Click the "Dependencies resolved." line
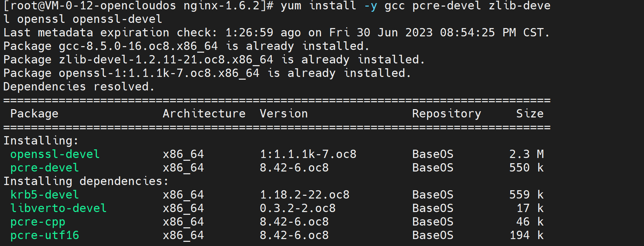 (x=79, y=87)
